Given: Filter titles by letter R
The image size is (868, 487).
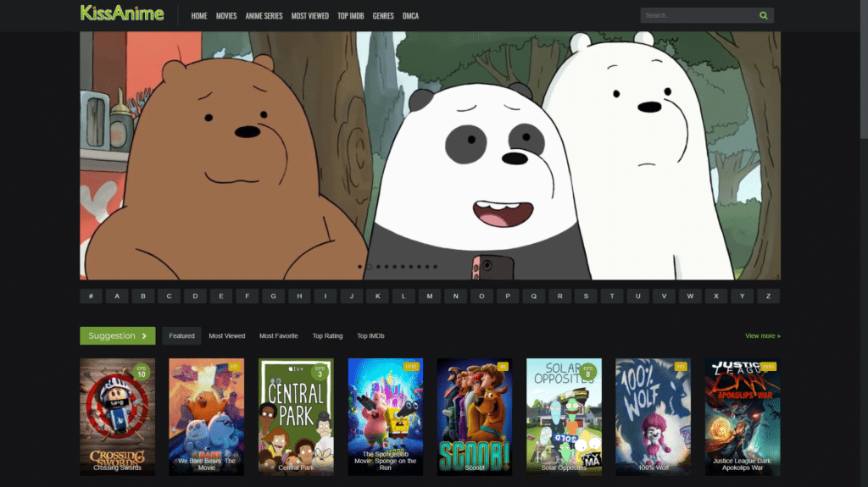Looking at the screenshot, I should pos(559,296).
